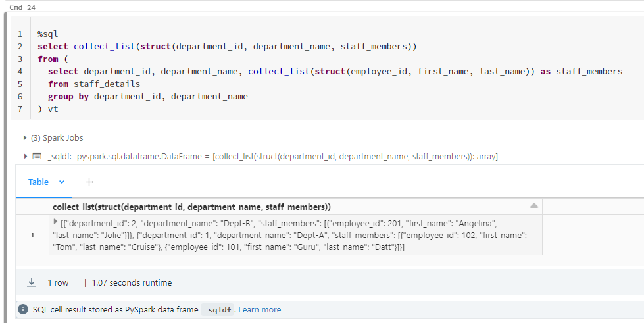Click the collect_list column header text
Screen dimensions: 644x323
coord(191,207)
